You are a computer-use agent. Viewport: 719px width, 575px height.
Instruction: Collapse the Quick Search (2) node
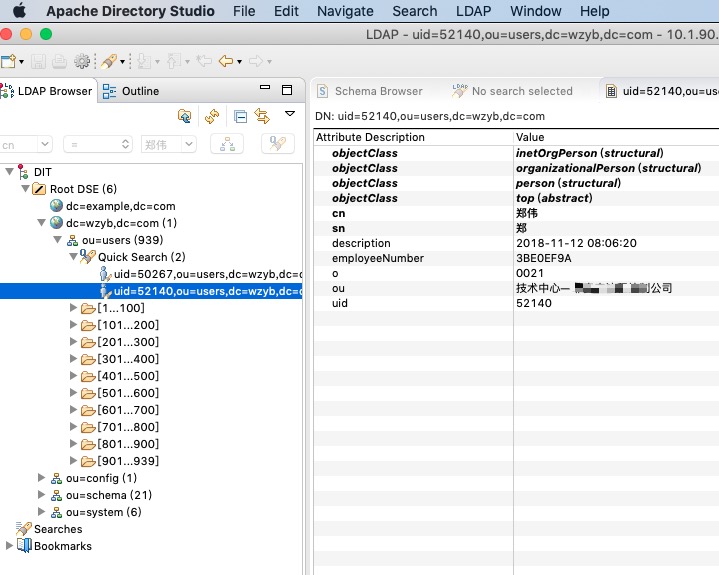[73, 256]
